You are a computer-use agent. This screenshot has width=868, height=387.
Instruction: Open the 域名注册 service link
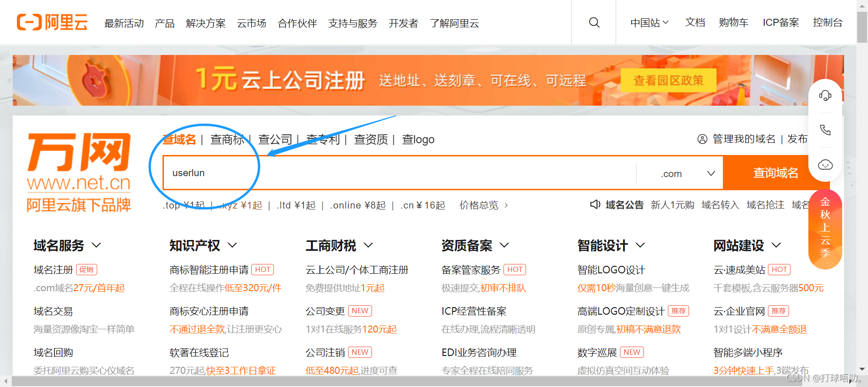(53, 270)
